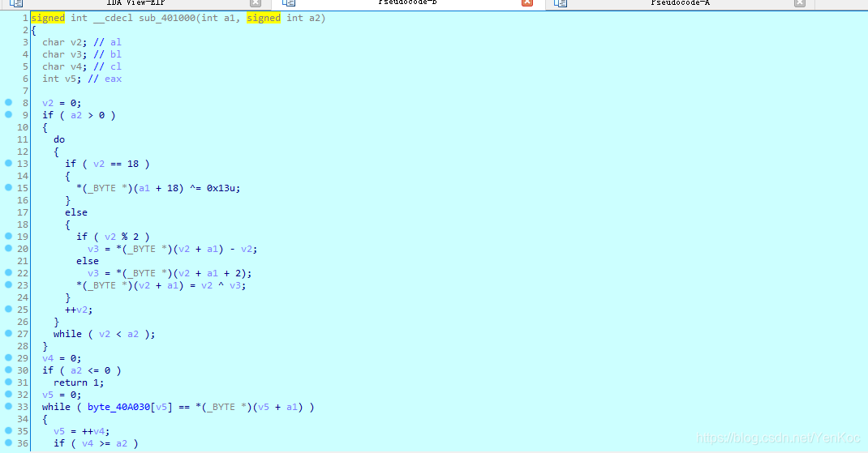
Task: Set breakpoint dot on line 29
Action: (x=8, y=358)
